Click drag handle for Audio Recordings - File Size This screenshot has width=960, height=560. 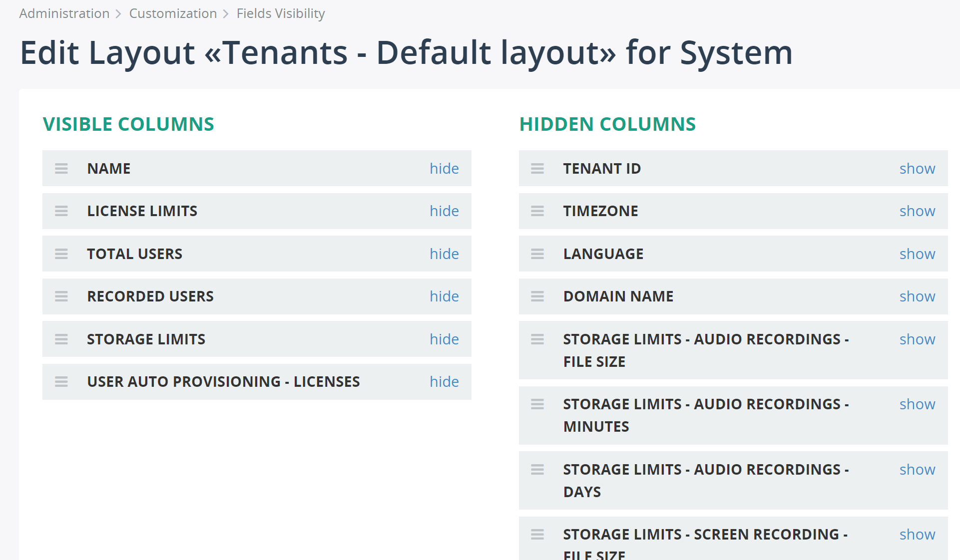click(x=537, y=339)
